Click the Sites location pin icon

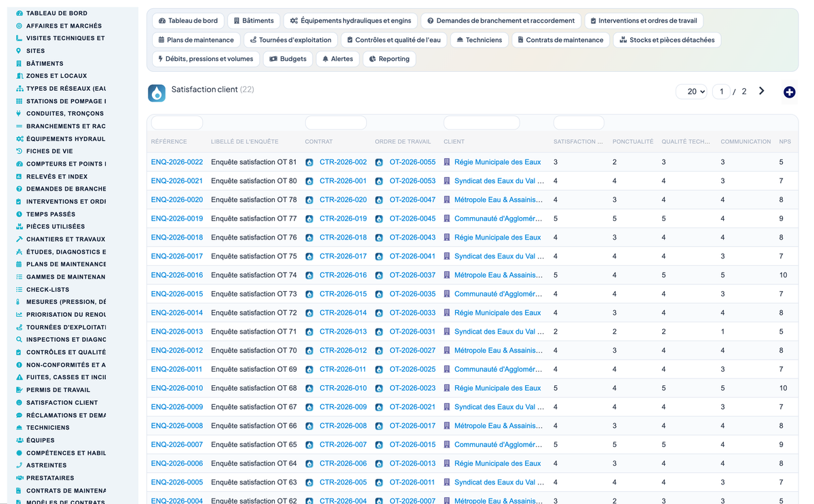coord(19,51)
